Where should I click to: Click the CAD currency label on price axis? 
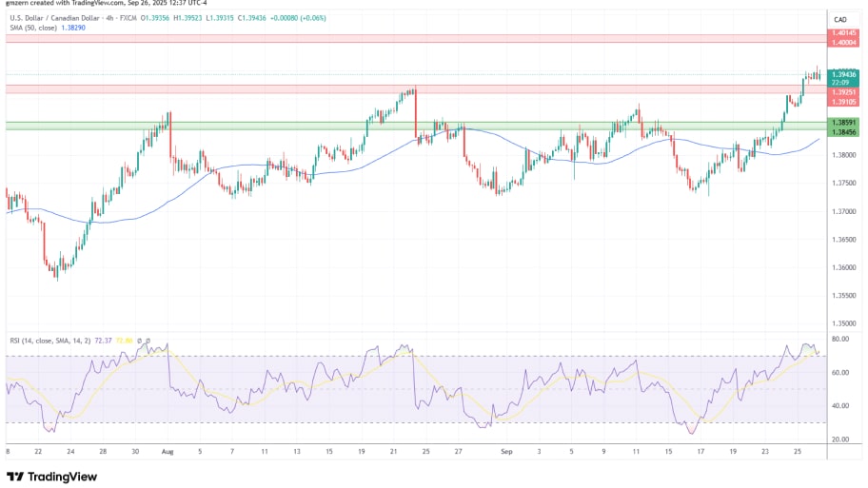840,19
